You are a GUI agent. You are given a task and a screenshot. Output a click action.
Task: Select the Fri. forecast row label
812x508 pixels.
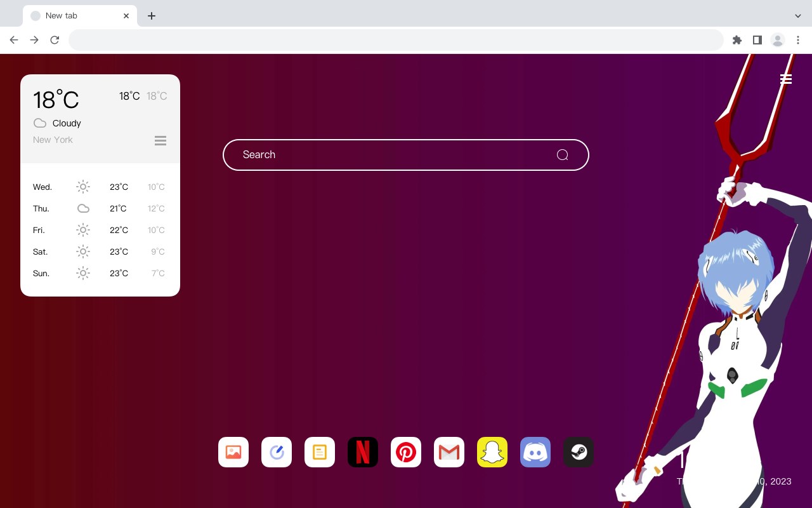point(39,230)
